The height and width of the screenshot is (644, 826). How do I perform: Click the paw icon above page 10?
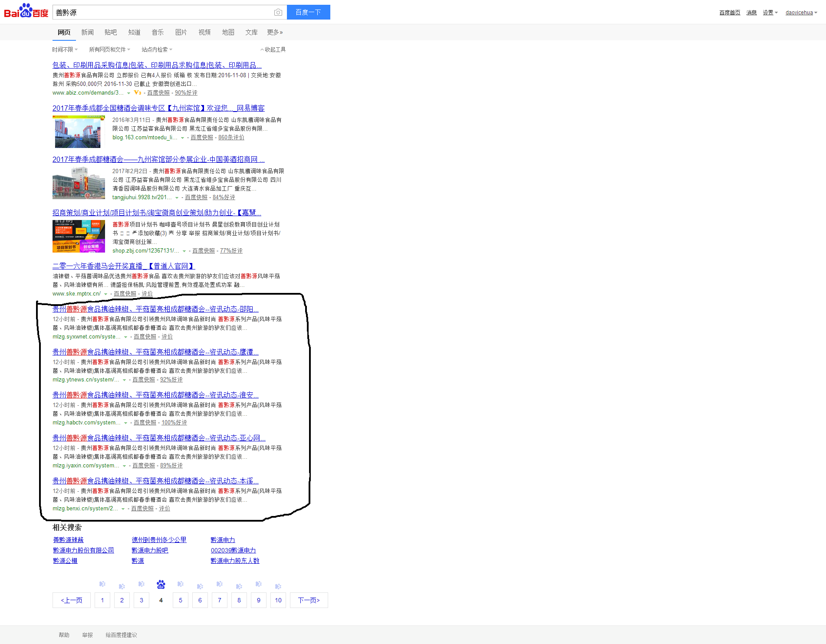278,586
